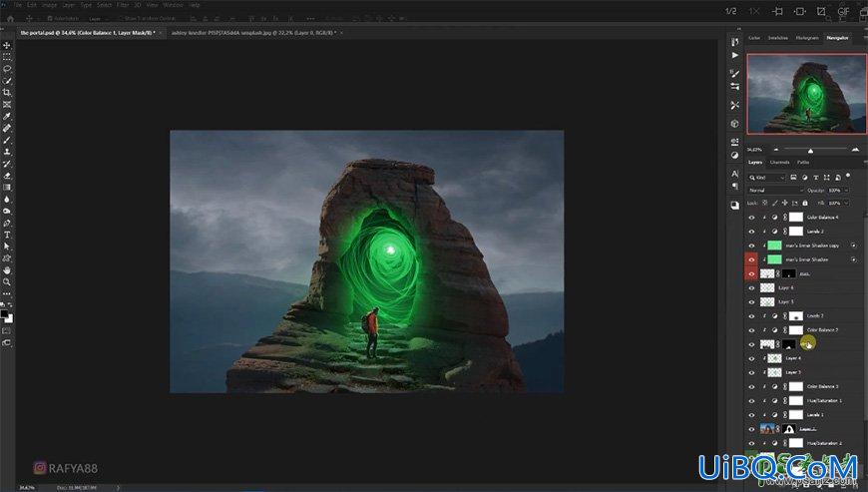868x492 pixels.
Task: Switch to the Channels tab
Action: click(779, 162)
